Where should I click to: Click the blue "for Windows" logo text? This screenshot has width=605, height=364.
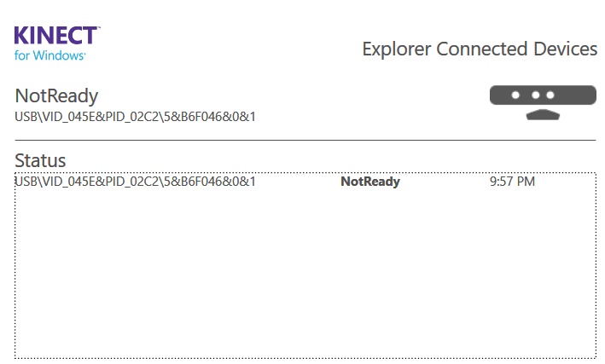49,55
